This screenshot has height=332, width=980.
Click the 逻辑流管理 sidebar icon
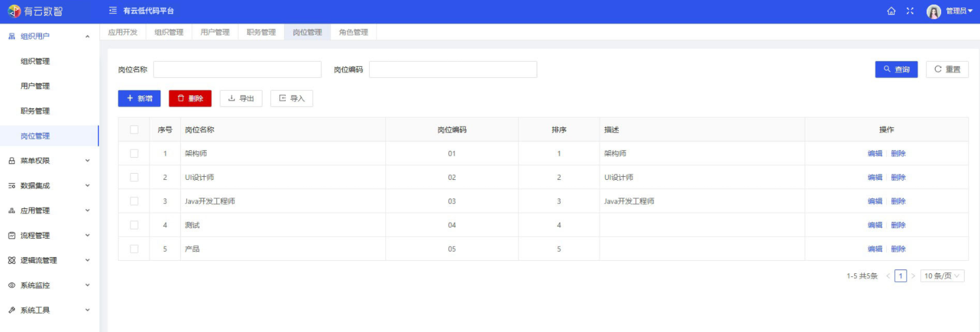12,260
